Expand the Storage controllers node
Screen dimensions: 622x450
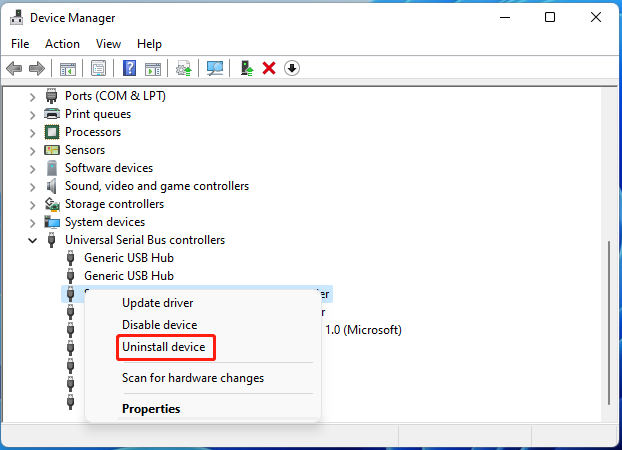(33, 205)
